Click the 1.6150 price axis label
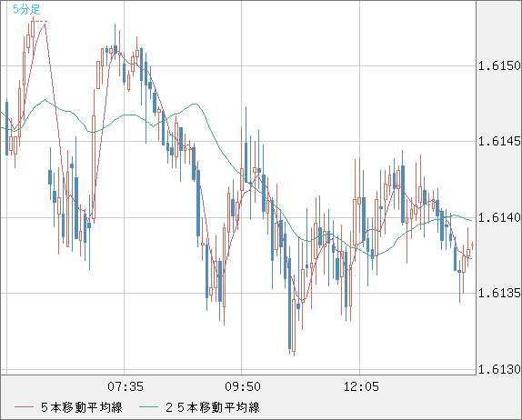The image size is (522, 420). pyautogui.click(x=499, y=65)
